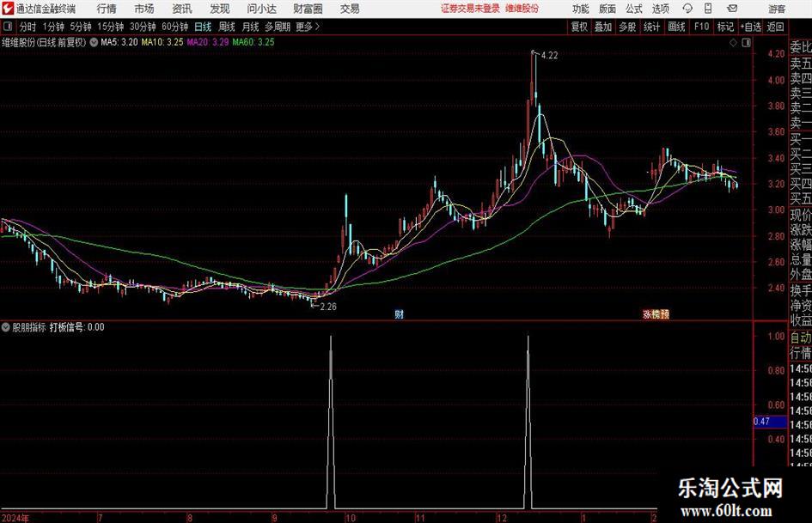
Task: Expand the 更多 period options
Action: (x=308, y=27)
